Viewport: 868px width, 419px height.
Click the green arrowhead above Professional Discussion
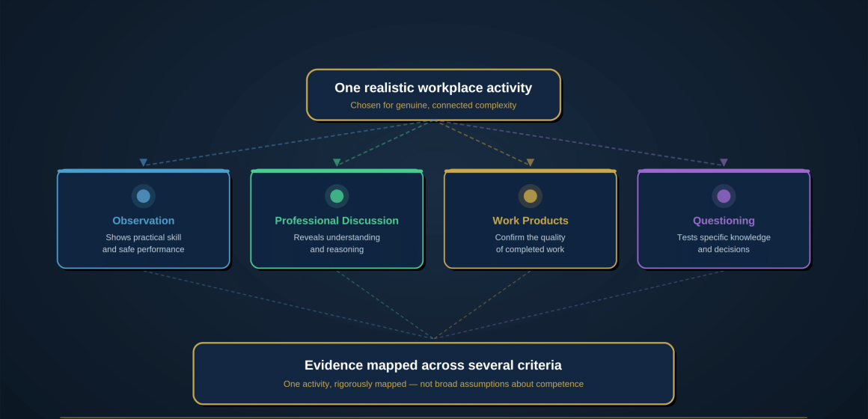[x=337, y=162]
